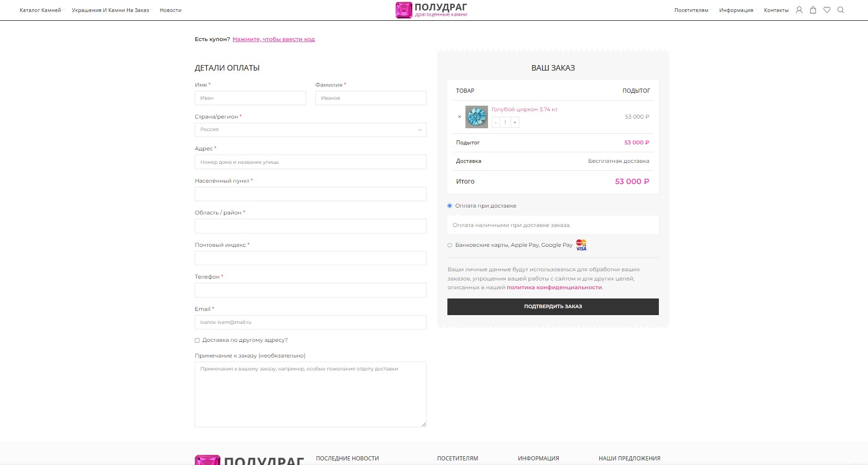This screenshot has width=868, height=465.
Task: Click the Оплата наличными при доставке заказа text
Action: pos(512,225)
